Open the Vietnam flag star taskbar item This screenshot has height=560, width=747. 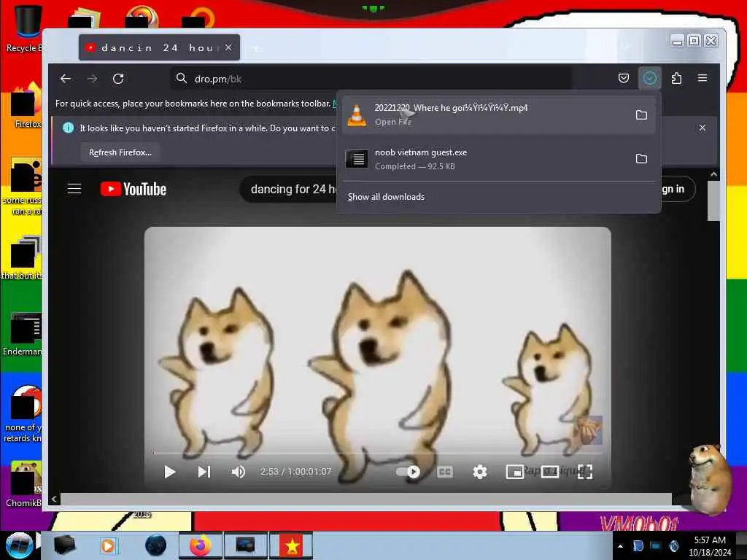coord(292,545)
